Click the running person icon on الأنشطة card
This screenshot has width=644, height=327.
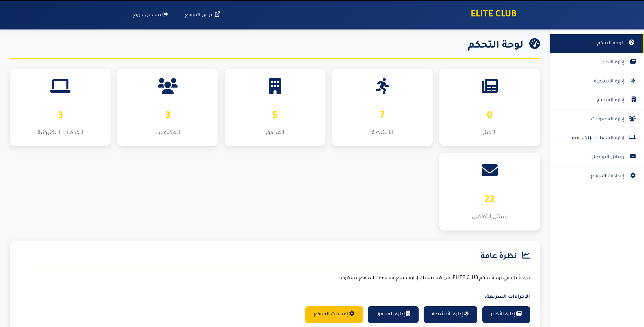382,86
